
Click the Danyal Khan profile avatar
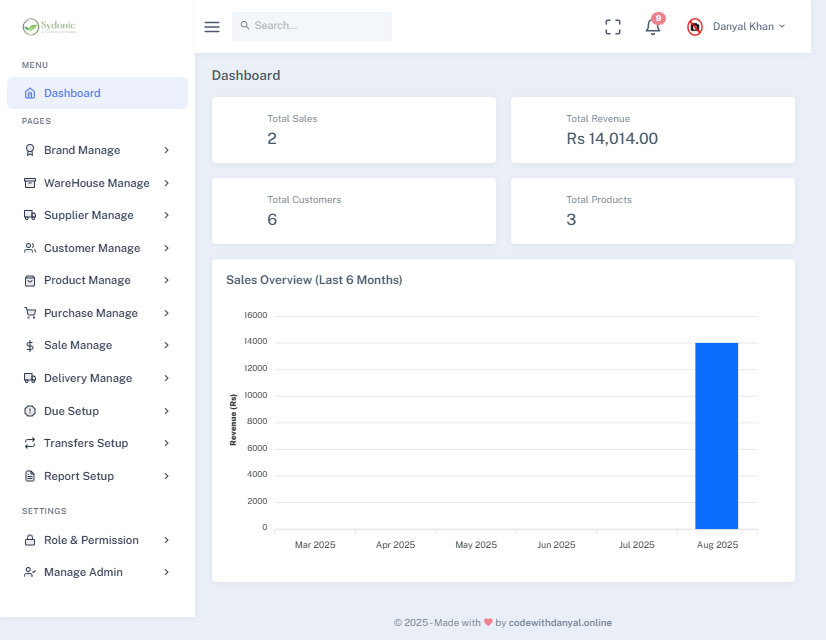(x=695, y=27)
